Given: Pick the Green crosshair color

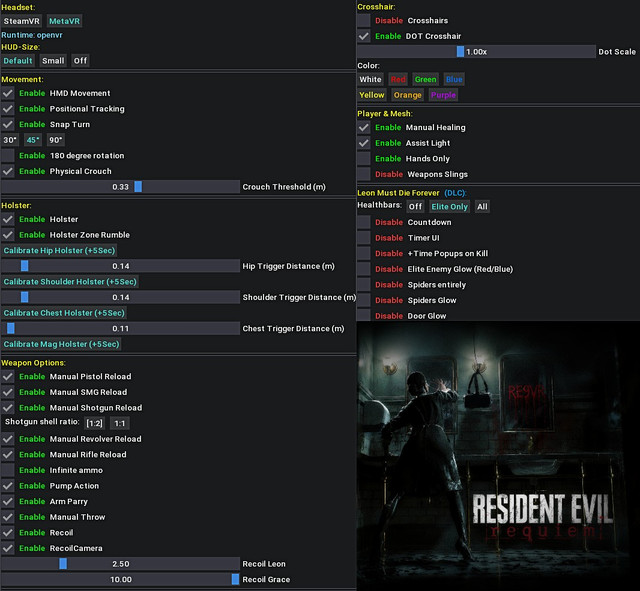Looking at the screenshot, I should point(425,79).
